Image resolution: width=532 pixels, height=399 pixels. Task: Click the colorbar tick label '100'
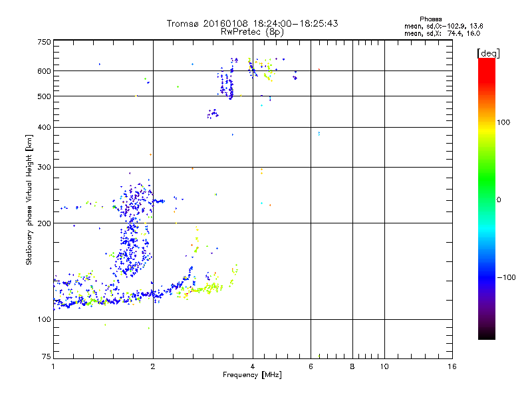(x=503, y=122)
